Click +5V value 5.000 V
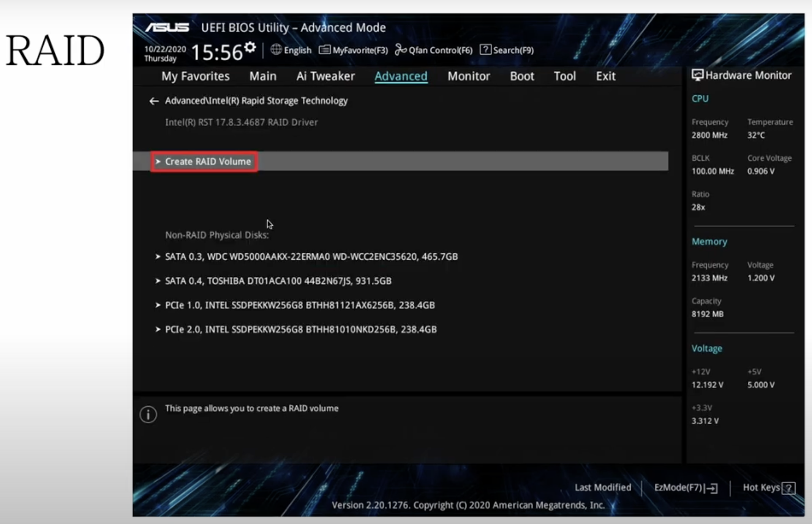 [761, 385]
